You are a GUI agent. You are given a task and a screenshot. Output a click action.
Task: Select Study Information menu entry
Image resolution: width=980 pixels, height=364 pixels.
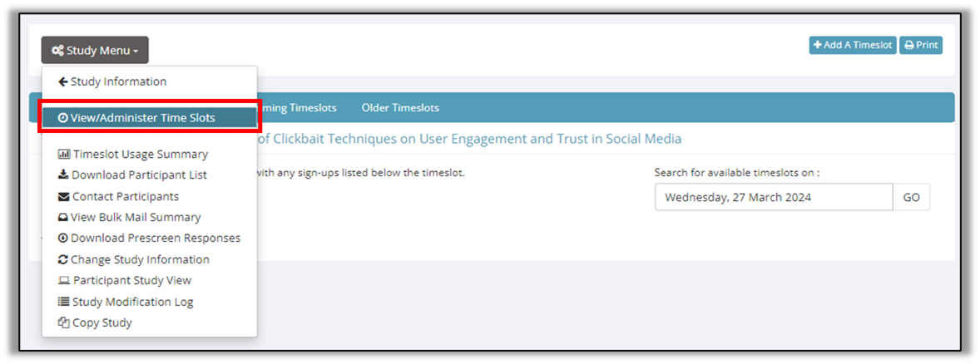coord(118,81)
